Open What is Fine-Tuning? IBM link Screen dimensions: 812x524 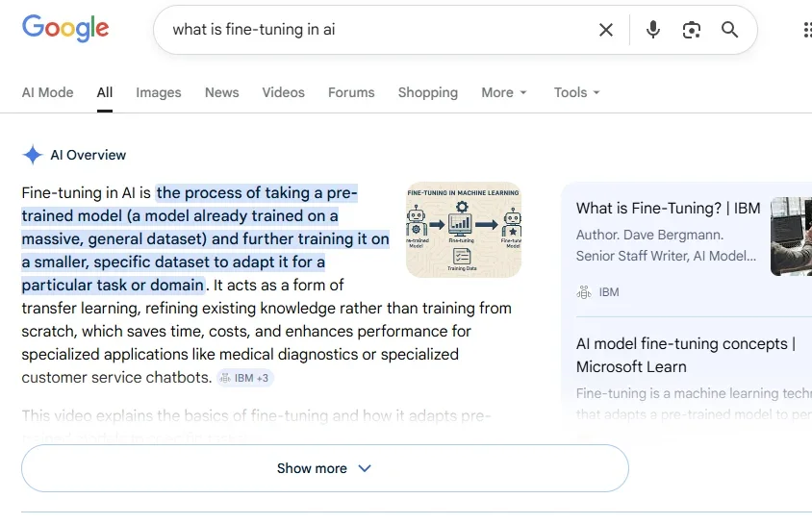pyautogui.click(x=668, y=208)
